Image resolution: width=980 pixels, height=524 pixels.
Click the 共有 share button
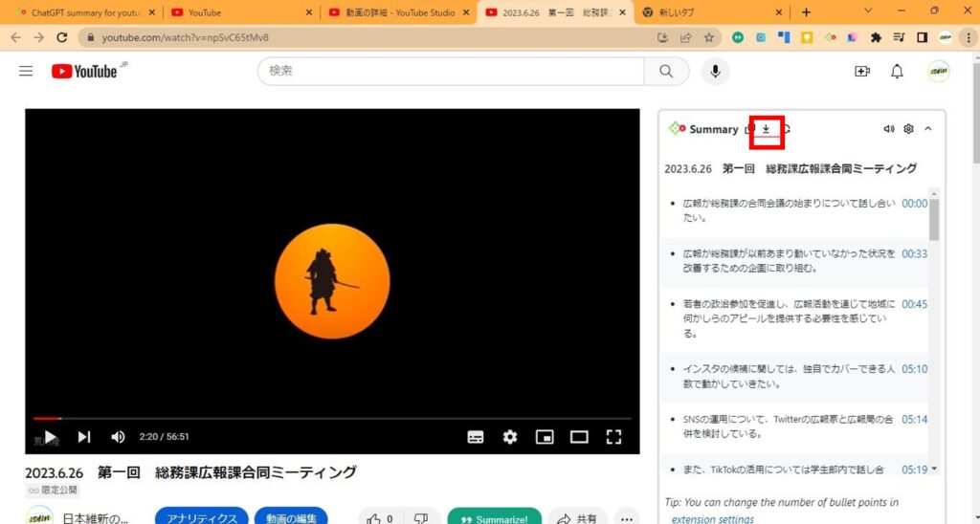pos(577,518)
